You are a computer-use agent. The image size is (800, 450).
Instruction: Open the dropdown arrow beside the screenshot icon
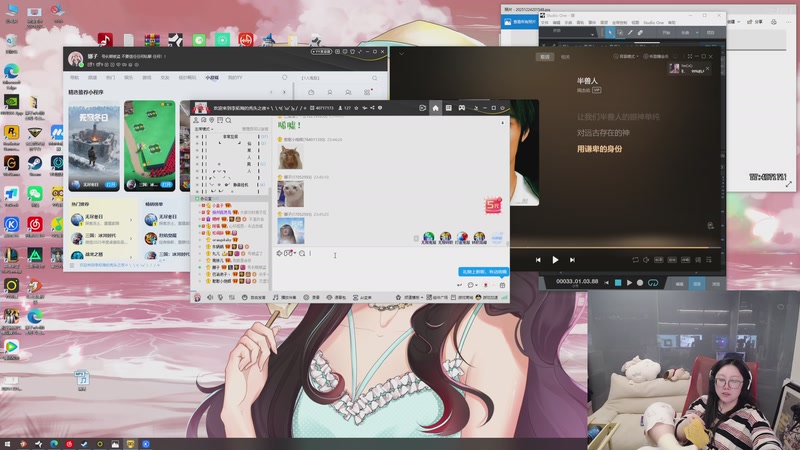294,253
